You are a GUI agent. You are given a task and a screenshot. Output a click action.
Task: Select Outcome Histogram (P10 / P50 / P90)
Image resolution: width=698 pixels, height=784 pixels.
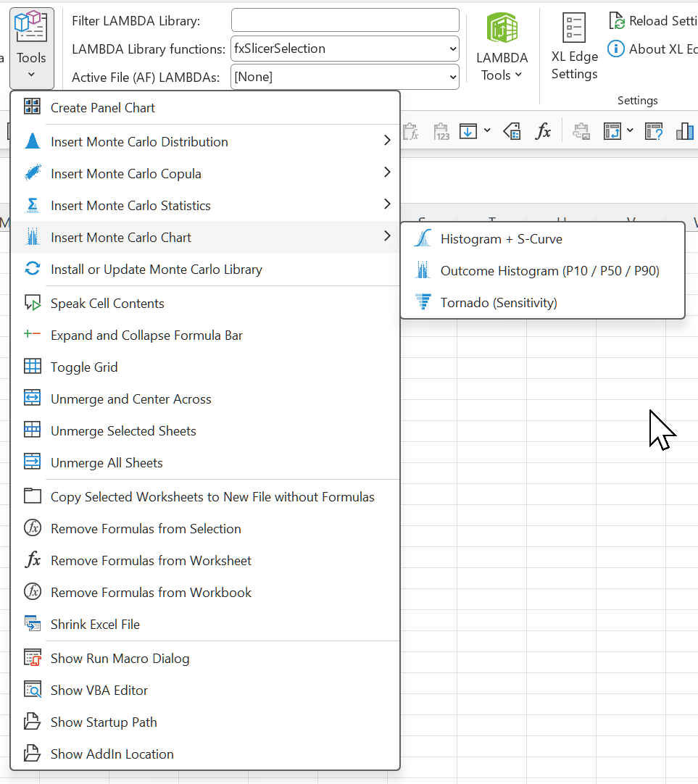pyautogui.click(x=542, y=271)
